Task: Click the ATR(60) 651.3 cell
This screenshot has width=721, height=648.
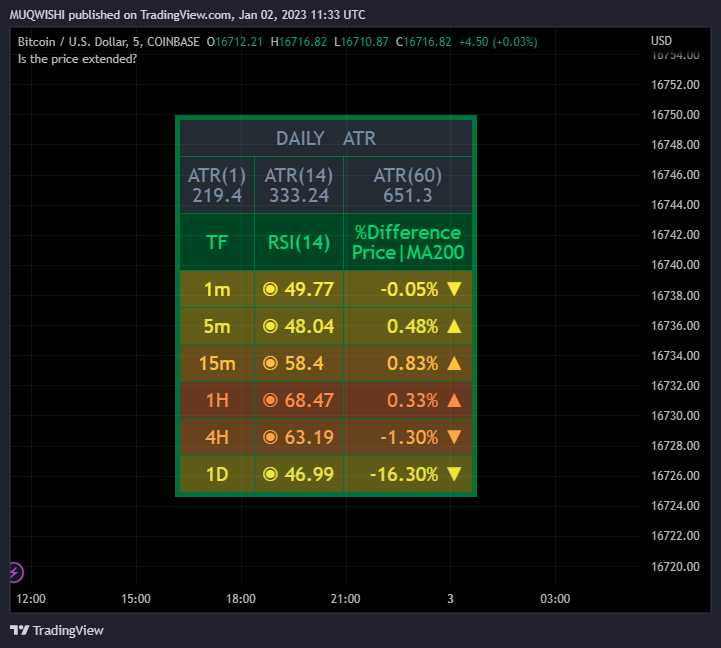Action: point(408,185)
